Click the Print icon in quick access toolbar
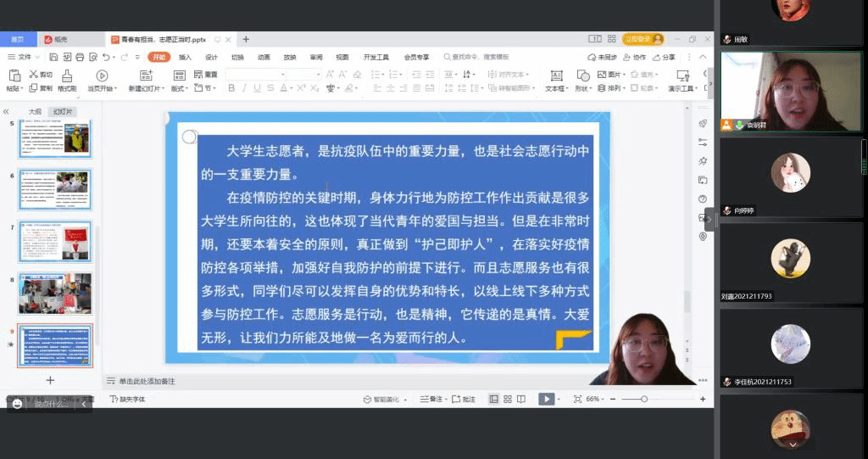 click(80, 57)
